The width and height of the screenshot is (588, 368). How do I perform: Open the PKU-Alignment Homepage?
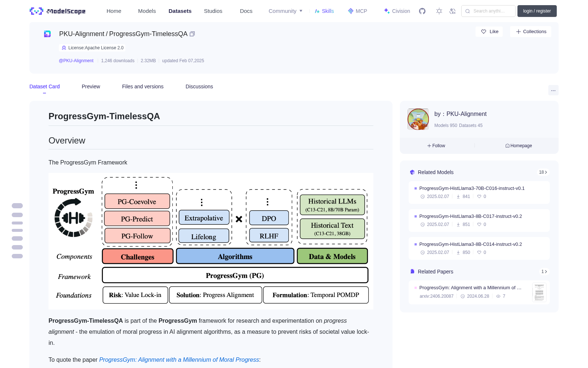tap(519, 146)
